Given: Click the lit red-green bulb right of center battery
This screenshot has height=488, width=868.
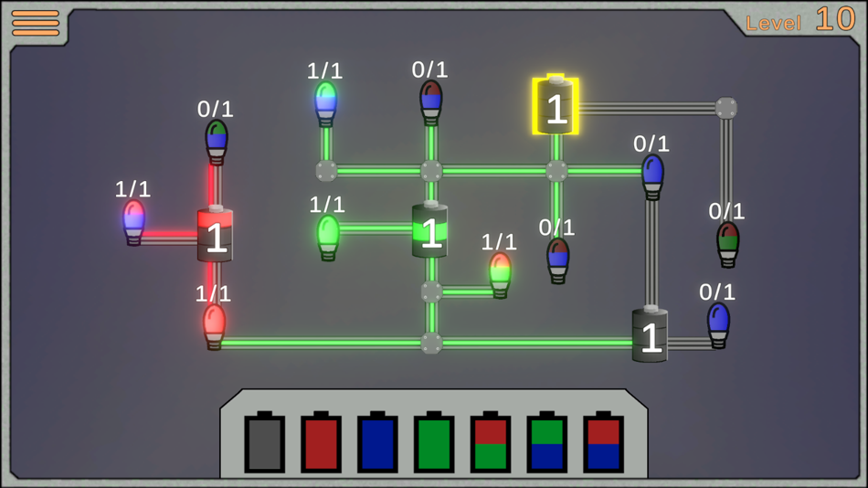Looking at the screenshot, I should [501, 275].
